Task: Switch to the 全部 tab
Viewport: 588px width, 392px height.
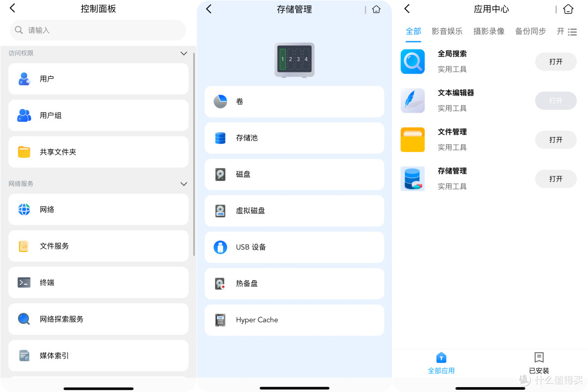Action: (x=413, y=32)
